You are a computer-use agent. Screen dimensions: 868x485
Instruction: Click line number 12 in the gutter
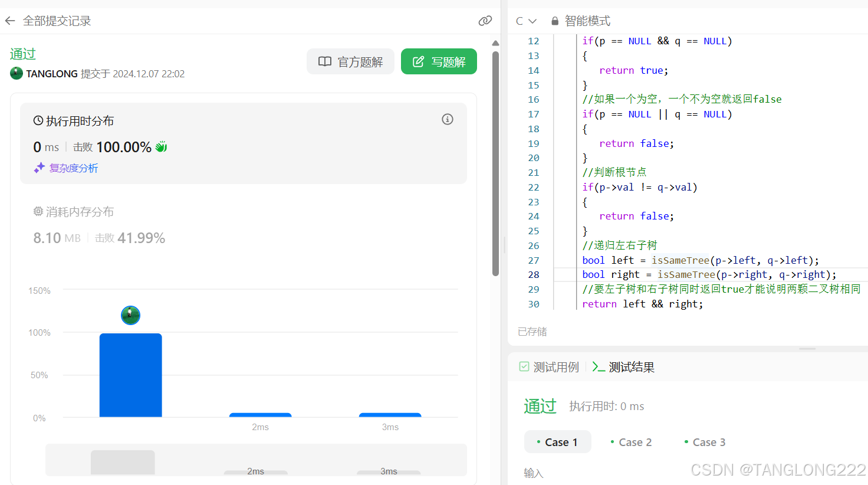click(533, 41)
